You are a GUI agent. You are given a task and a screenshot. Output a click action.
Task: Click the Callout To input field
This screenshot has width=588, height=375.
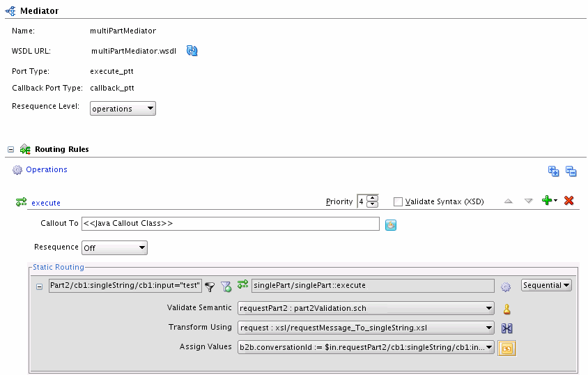pos(230,224)
